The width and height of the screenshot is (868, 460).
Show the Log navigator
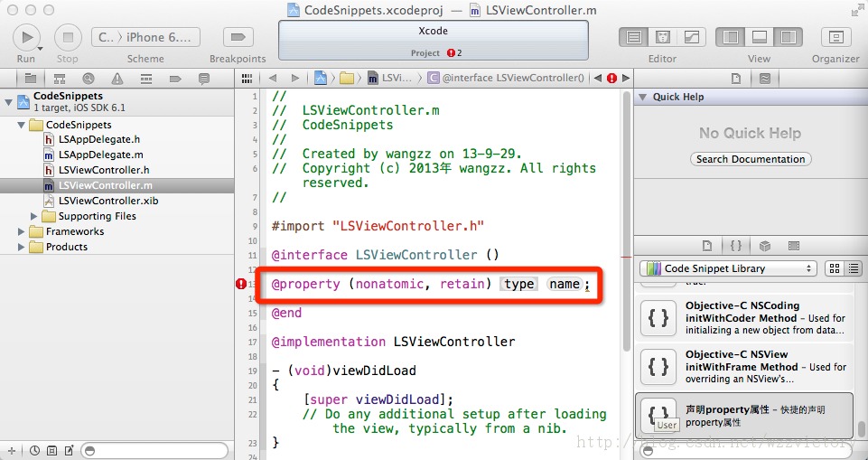[204, 79]
